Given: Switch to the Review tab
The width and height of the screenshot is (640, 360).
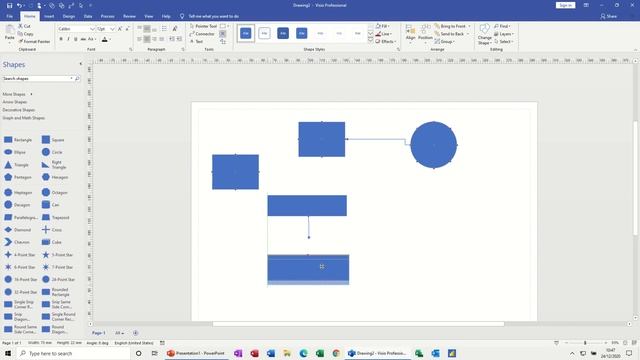Looking at the screenshot, I should tap(129, 16).
